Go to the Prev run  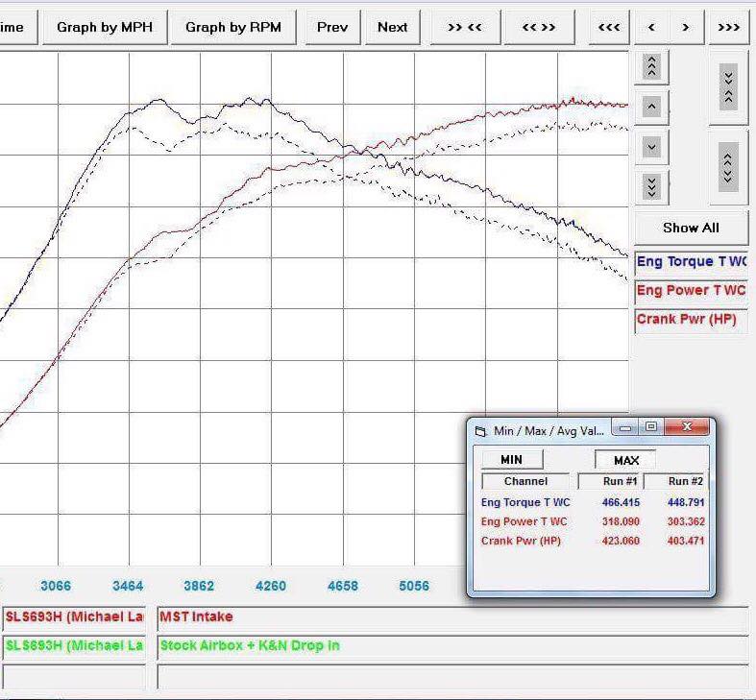pos(332,28)
